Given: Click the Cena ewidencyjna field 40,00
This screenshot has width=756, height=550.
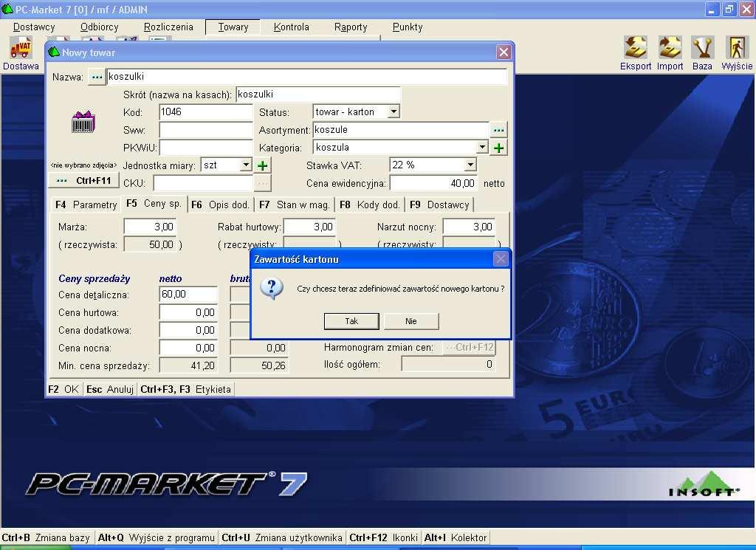Looking at the screenshot, I should click(x=433, y=183).
